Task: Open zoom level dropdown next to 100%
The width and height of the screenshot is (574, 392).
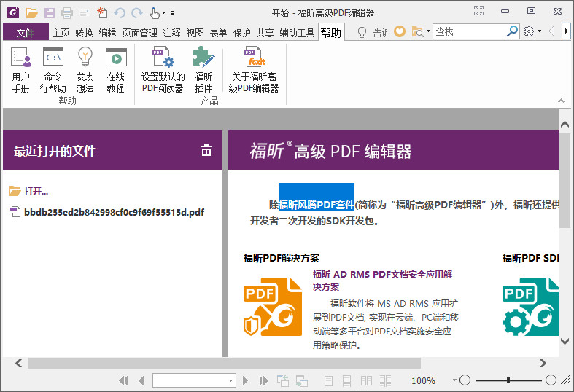Action: click(x=454, y=380)
